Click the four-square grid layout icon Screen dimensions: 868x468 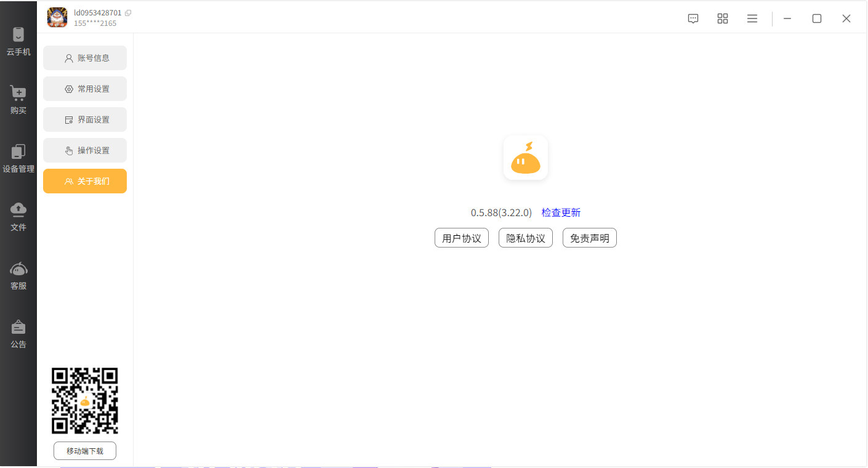[x=723, y=18]
